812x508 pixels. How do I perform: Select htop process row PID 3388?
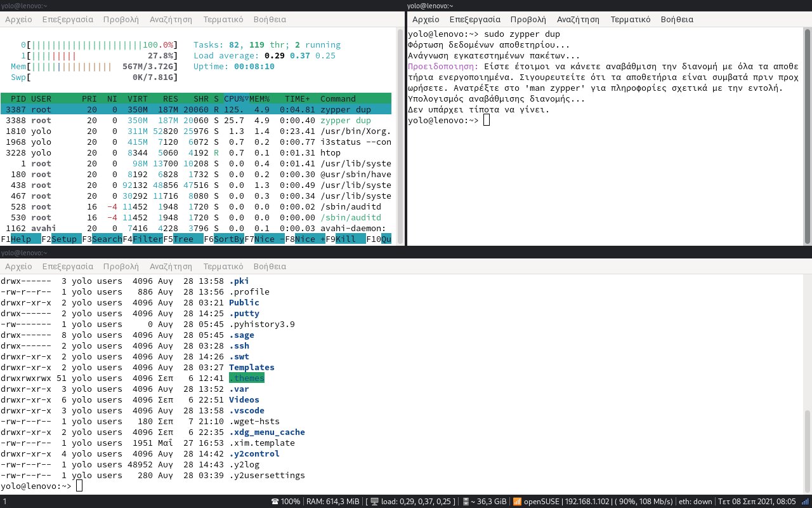(196, 120)
